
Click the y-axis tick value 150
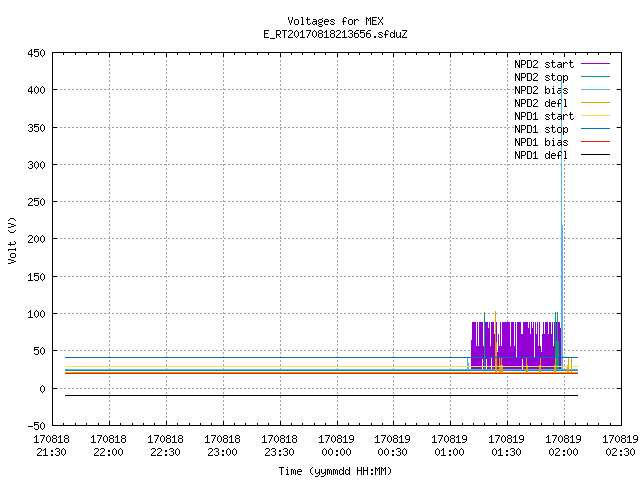[x=36, y=277]
